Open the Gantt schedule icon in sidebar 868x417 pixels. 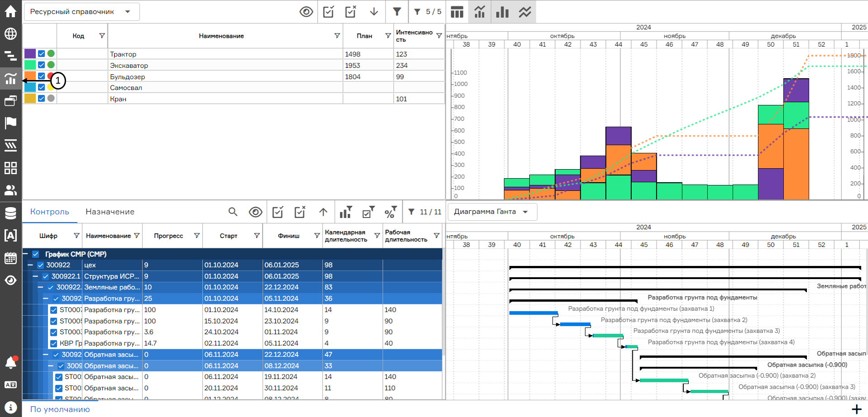click(10, 56)
